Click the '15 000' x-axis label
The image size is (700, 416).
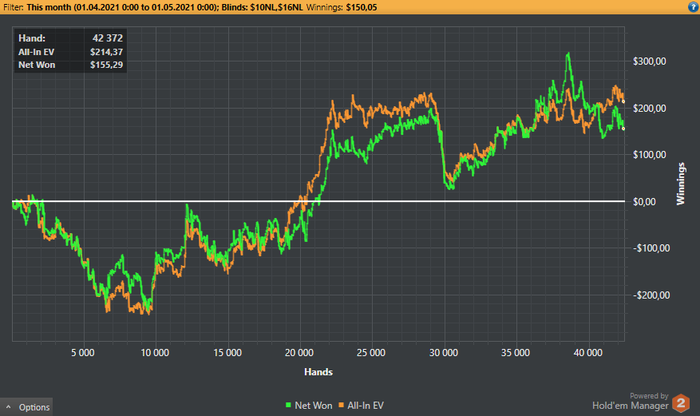point(227,353)
